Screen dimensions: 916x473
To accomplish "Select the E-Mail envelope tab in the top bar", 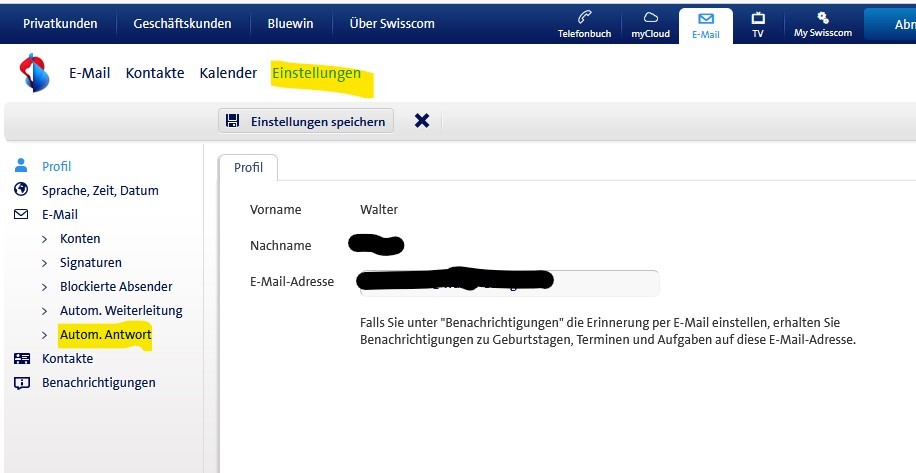I will click(x=706, y=26).
